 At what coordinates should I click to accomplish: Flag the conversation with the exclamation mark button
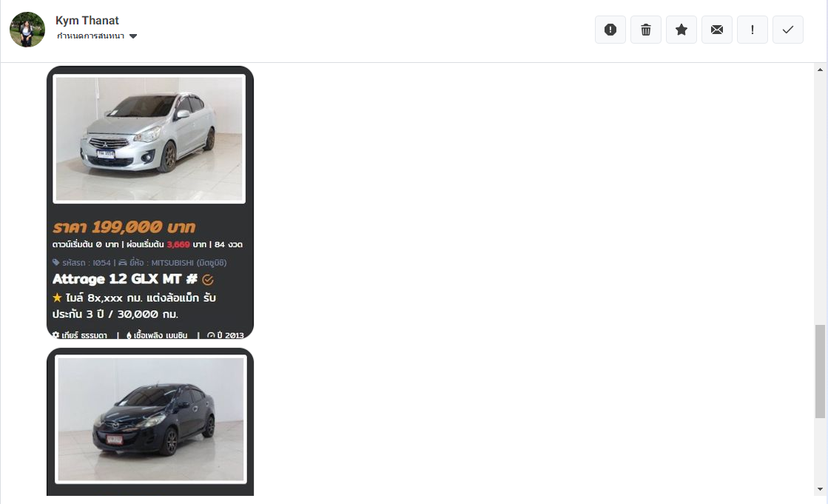click(752, 30)
